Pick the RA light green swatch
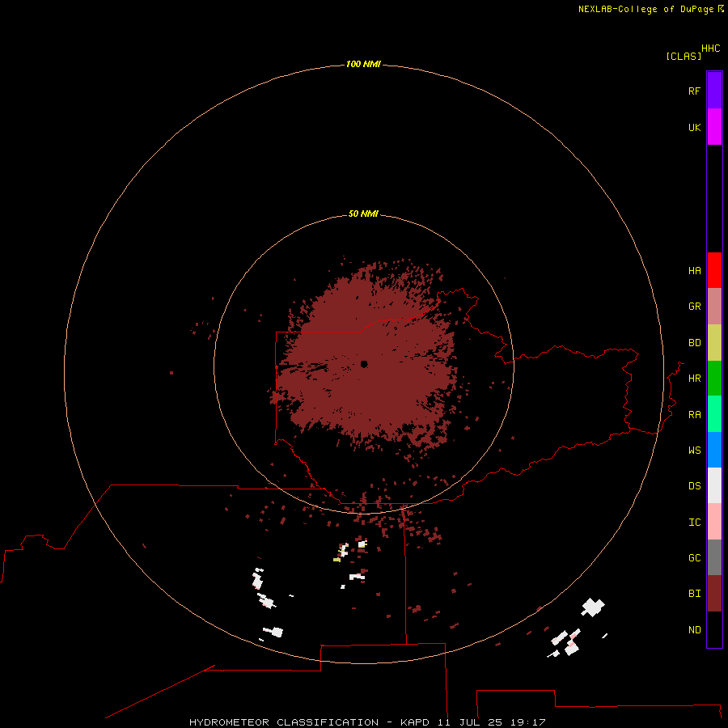Viewport: 728px width, 728px height. (714, 413)
